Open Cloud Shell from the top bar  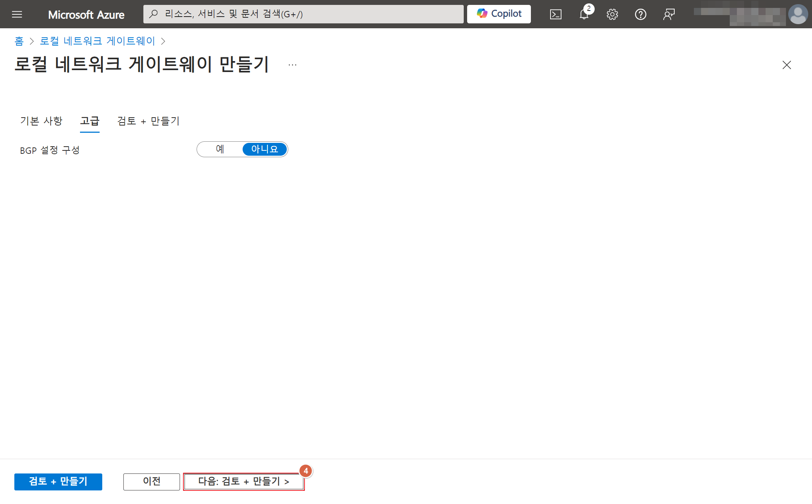[x=555, y=14]
